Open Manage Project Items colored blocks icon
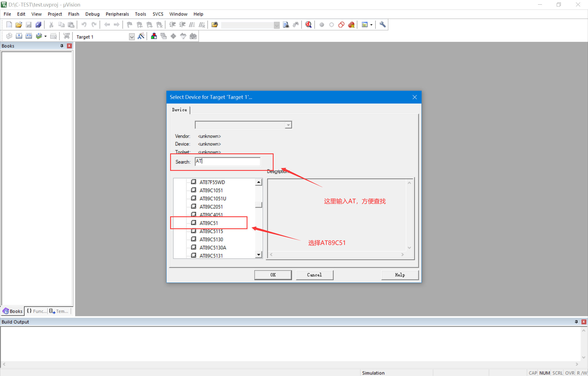Image resolution: width=588 pixels, height=376 pixels. [x=154, y=36]
